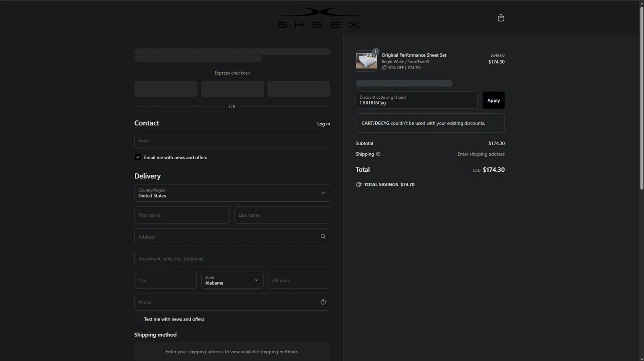Click the Bright White / Twin/TwinXL variant text
The image size is (644, 361).
[406, 62]
